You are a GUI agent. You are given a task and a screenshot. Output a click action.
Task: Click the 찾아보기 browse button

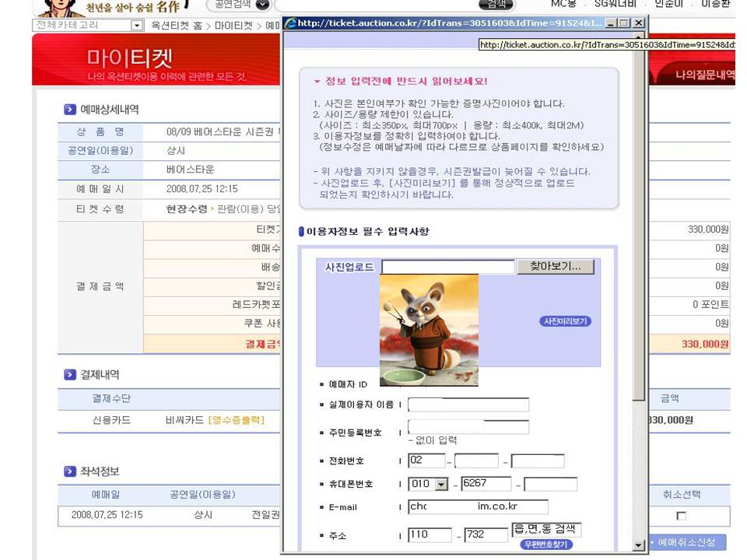[556, 267]
